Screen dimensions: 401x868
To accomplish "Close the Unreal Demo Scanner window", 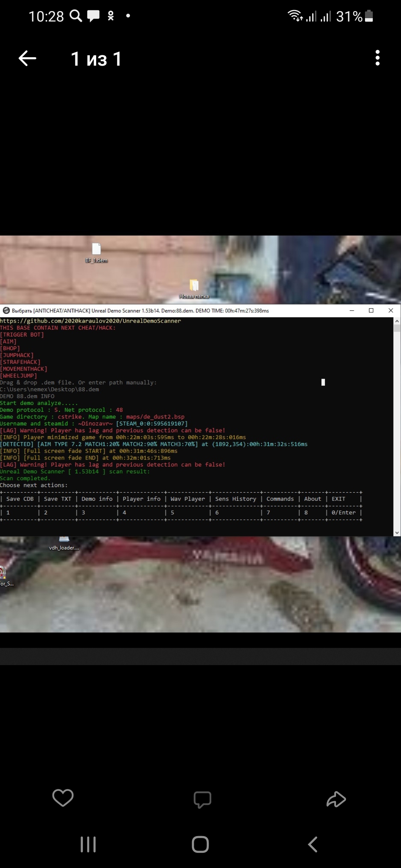I will point(391,310).
